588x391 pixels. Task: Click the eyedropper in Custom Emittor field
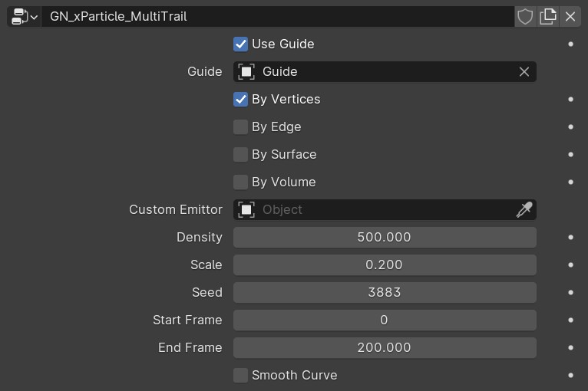coord(524,209)
